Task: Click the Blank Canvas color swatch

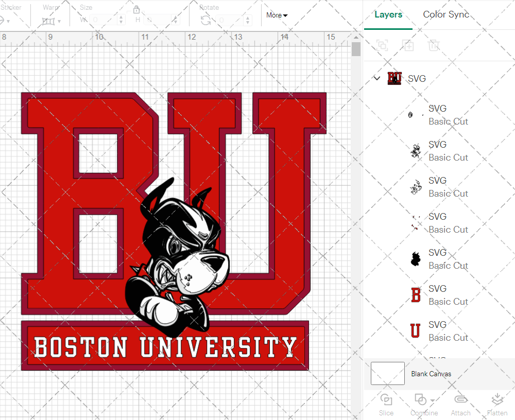Action: (x=387, y=374)
